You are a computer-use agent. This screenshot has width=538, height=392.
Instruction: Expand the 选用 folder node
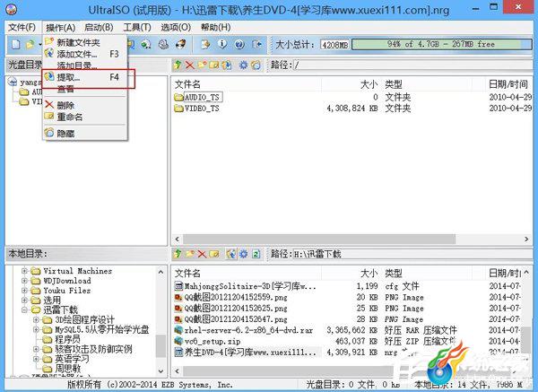[x=24, y=300]
